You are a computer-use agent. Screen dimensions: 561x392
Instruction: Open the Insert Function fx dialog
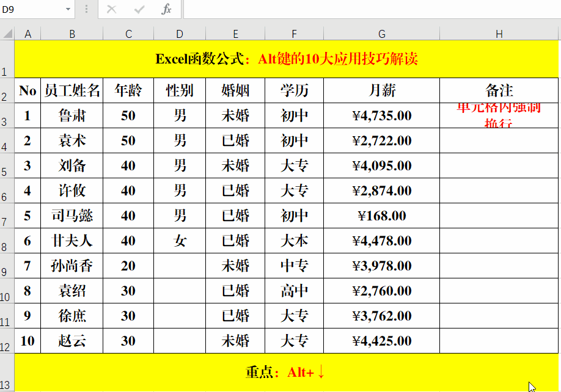pos(166,9)
